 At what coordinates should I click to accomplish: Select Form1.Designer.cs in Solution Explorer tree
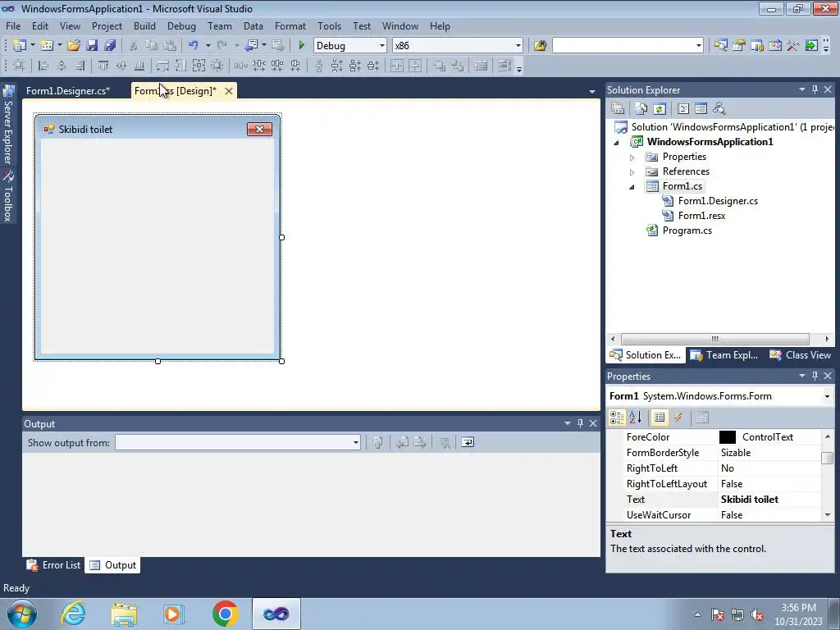(x=718, y=201)
